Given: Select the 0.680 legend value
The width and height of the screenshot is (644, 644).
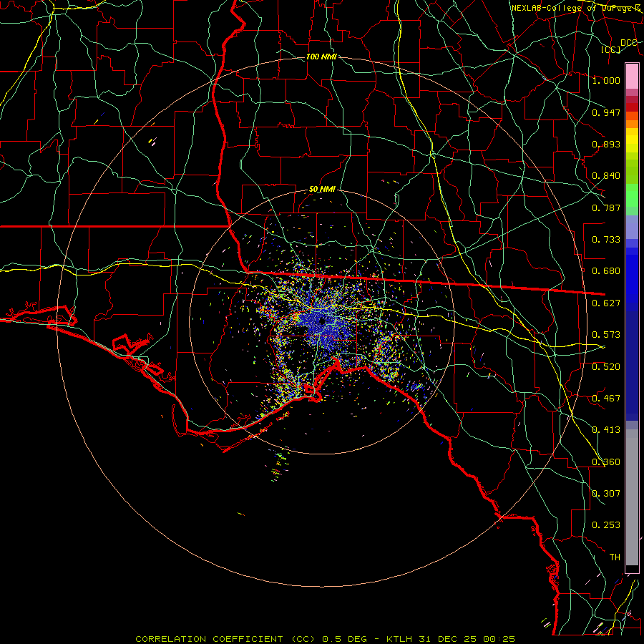Looking at the screenshot, I should click(606, 270).
